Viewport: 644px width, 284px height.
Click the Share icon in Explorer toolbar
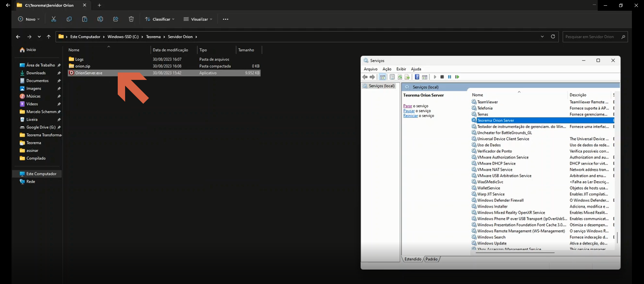tap(116, 19)
